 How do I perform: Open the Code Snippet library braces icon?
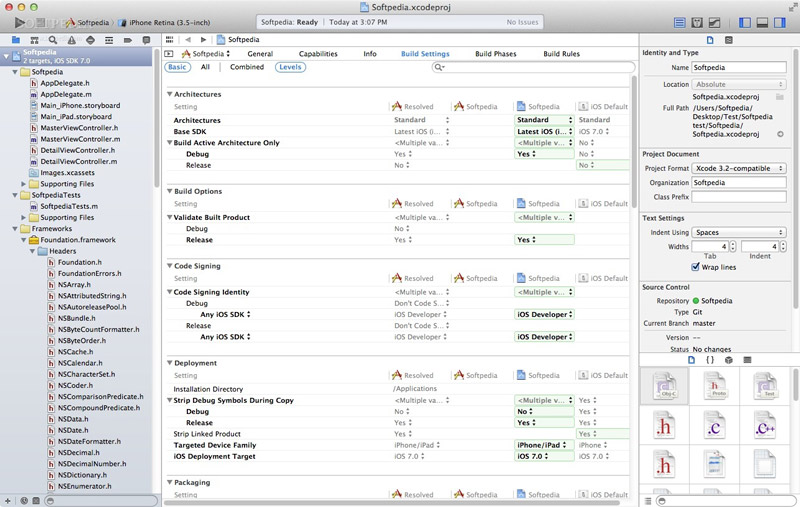(x=709, y=359)
